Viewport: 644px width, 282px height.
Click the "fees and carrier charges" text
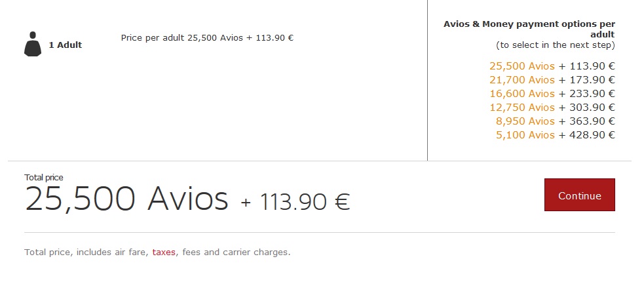pyautogui.click(x=236, y=252)
